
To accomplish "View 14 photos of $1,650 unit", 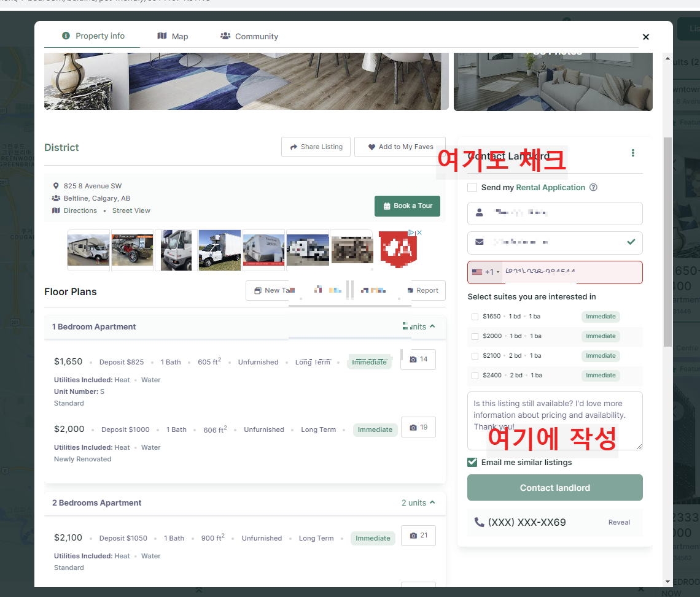I will 418,360.
